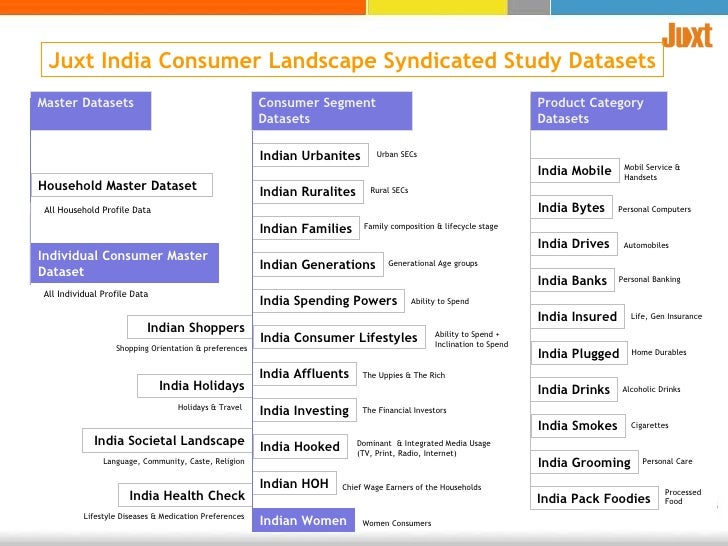The image size is (728, 546).
Task: Click the India Drives box
Action: (x=574, y=244)
